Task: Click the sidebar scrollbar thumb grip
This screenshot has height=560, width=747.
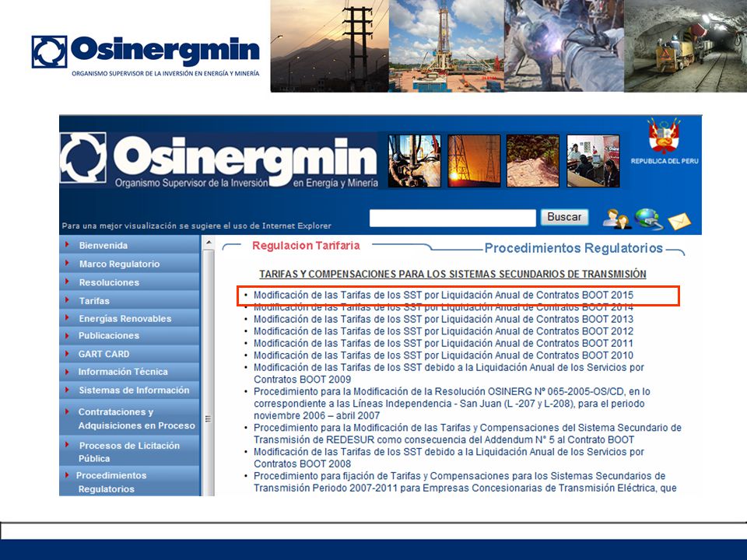Action: 209,419
